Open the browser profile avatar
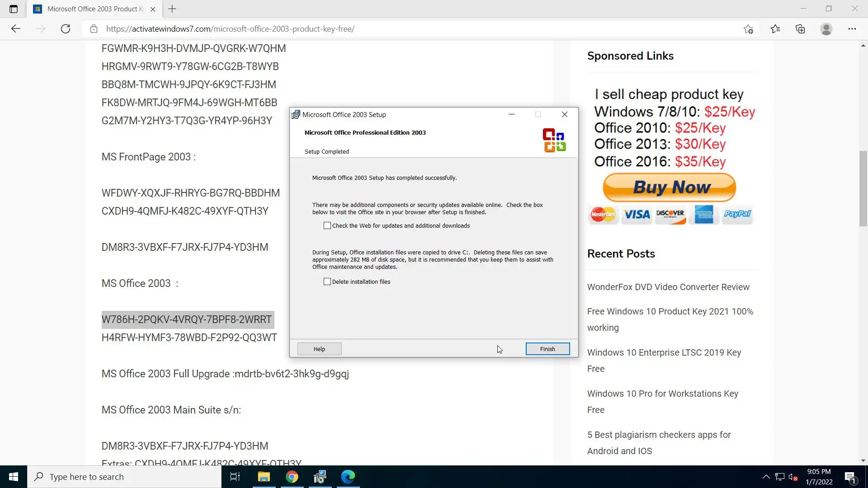 tap(826, 29)
